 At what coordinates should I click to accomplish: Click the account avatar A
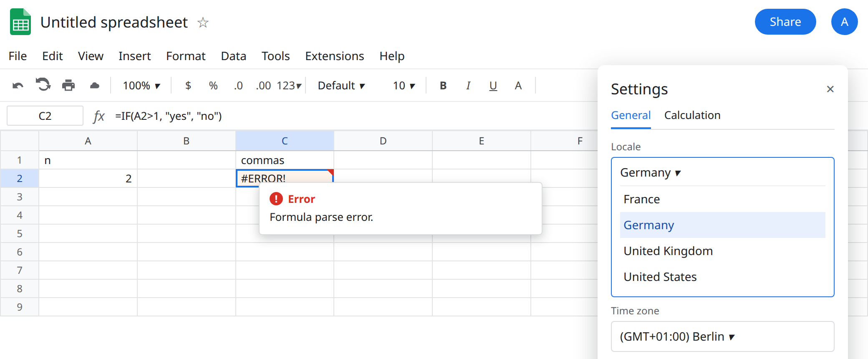click(844, 22)
